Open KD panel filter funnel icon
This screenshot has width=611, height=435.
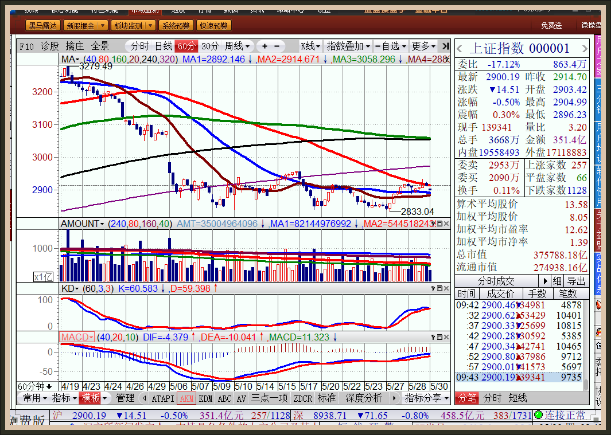tap(433, 288)
